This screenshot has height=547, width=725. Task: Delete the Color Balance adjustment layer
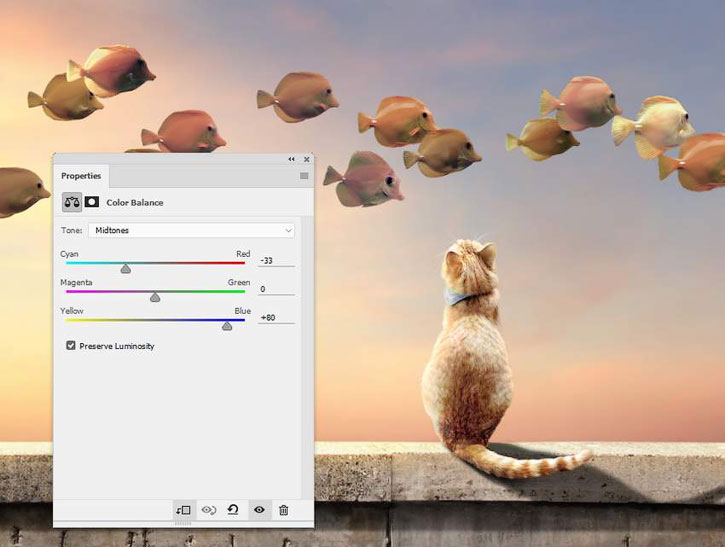[x=284, y=510]
